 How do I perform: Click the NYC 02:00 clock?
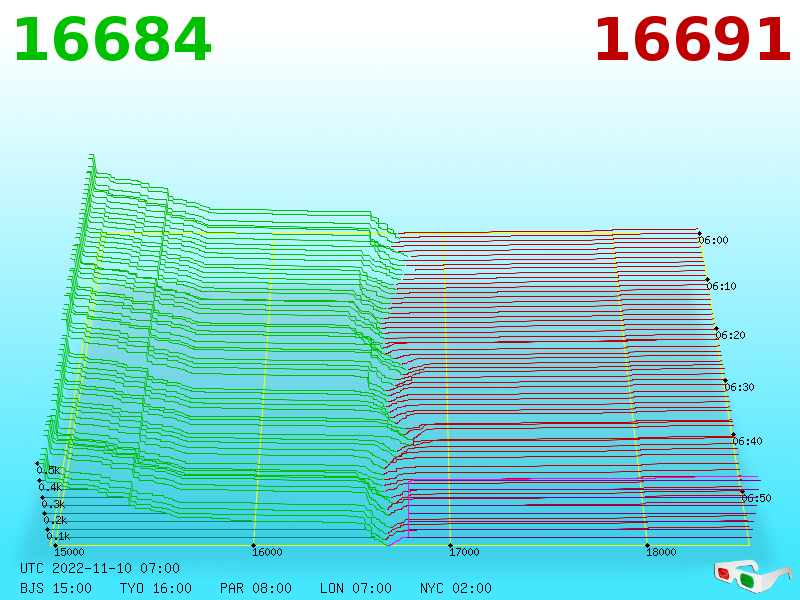[x=456, y=588]
